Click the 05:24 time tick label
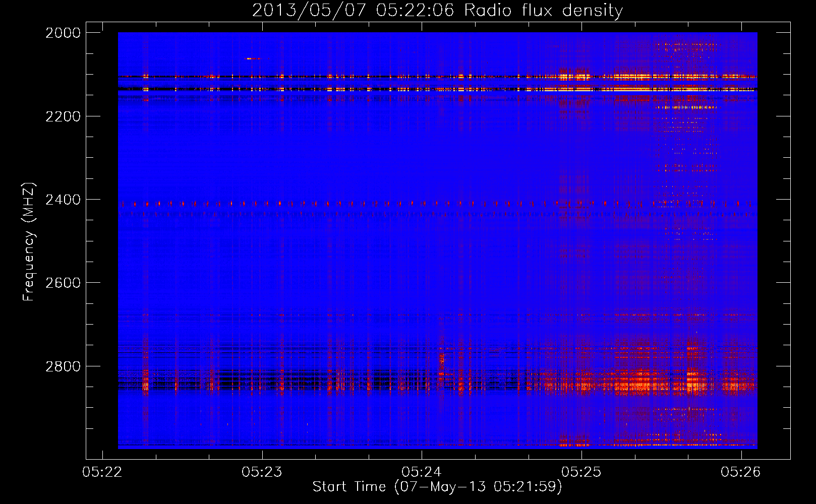The image size is (816, 504). 422,472
